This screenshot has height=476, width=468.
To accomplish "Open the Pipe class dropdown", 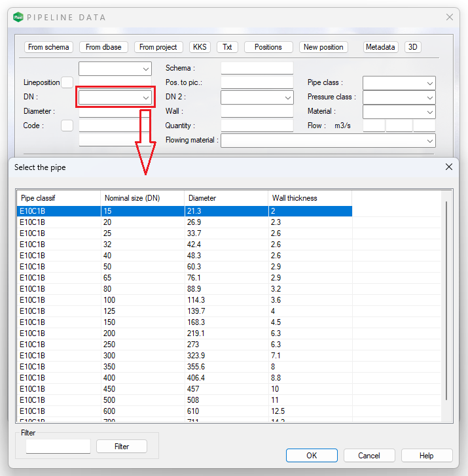I will pos(429,83).
